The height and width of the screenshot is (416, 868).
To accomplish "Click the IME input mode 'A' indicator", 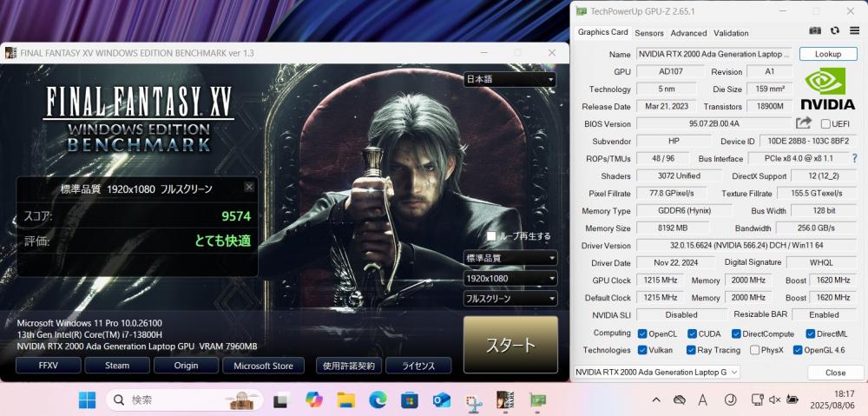I will pyautogui.click(x=703, y=399).
